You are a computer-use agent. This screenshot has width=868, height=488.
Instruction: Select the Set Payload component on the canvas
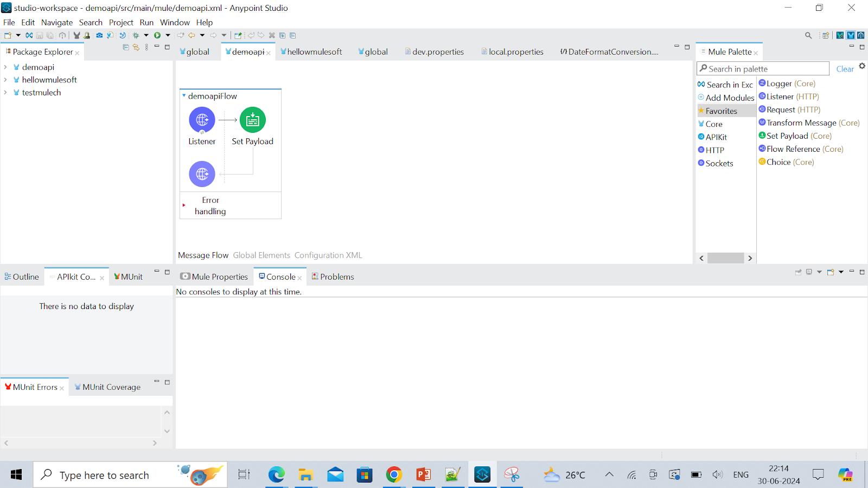point(253,120)
